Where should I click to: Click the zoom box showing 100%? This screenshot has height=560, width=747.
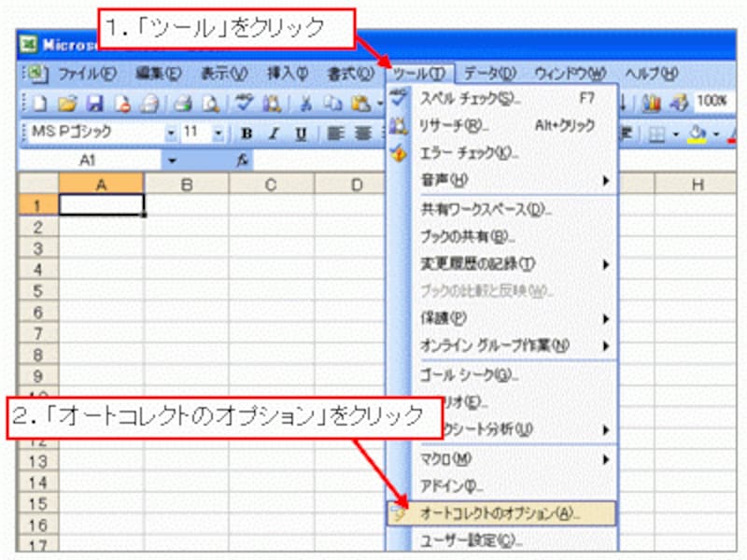[x=712, y=101]
